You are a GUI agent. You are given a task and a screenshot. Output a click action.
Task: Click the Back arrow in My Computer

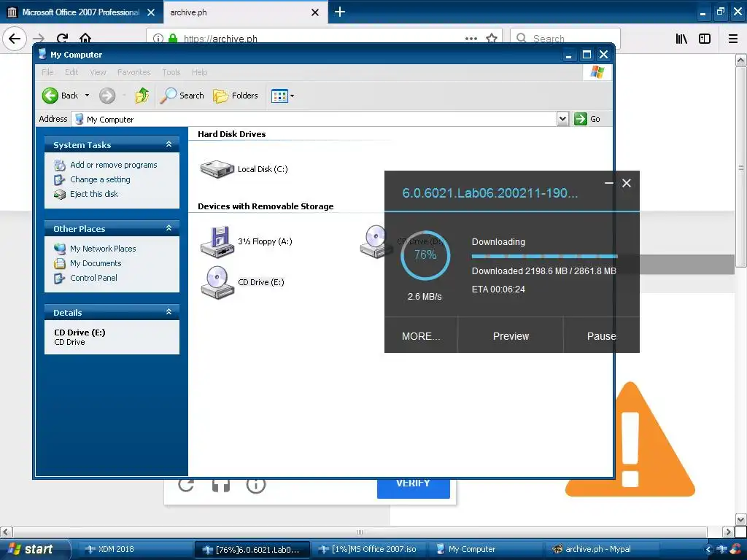pos(50,96)
